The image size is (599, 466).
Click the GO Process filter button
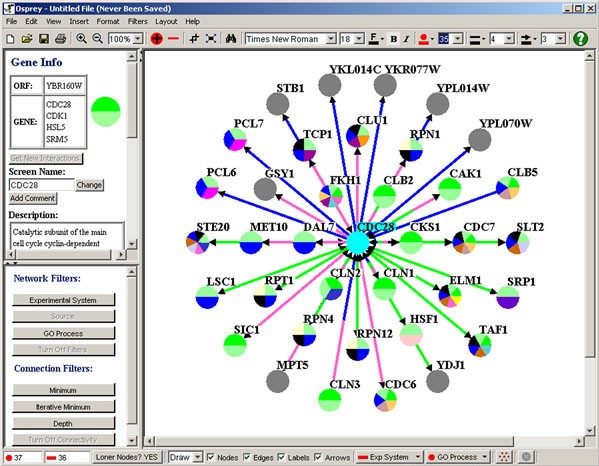point(63,333)
